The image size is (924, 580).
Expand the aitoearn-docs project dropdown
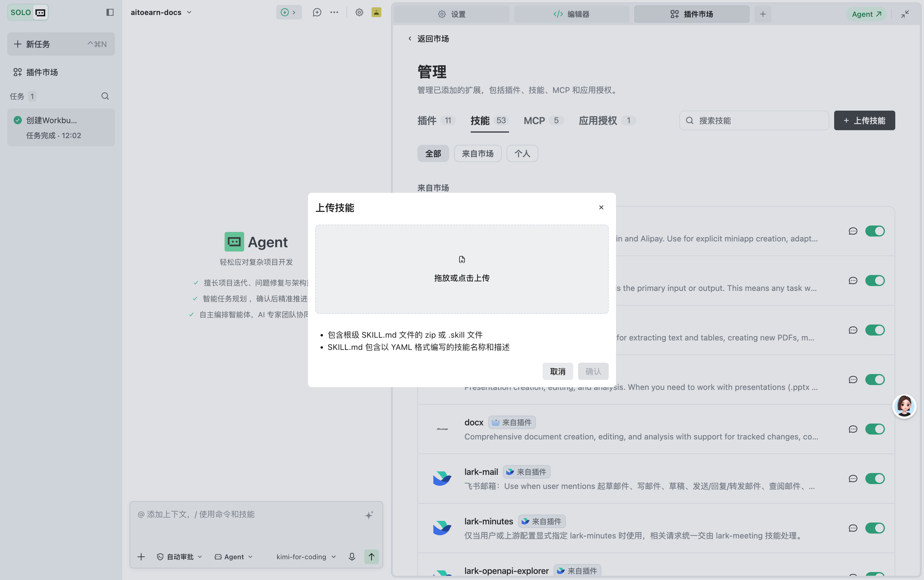click(161, 12)
